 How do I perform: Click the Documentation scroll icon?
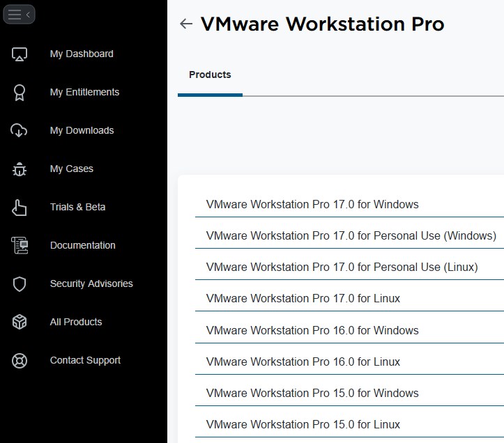pyautogui.click(x=20, y=245)
